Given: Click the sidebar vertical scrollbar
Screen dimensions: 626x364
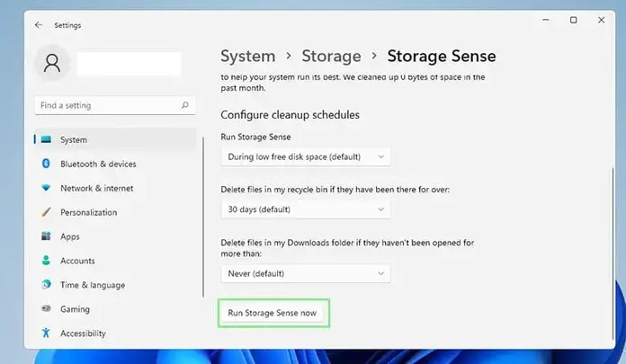Looking at the screenshot, I should click(x=203, y=218).
